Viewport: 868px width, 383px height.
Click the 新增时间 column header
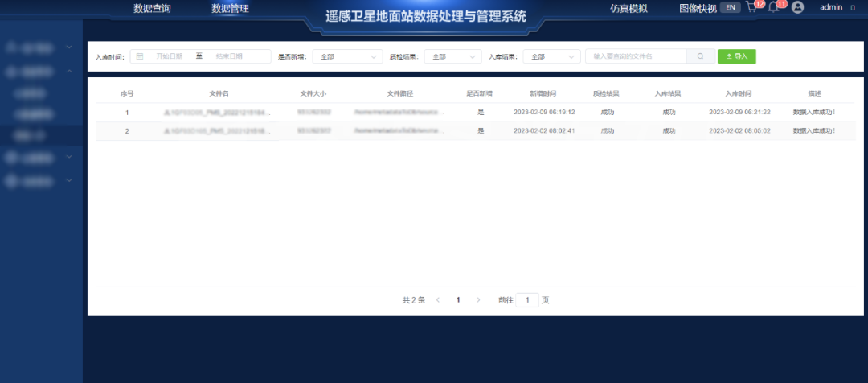click(x=543, y=93)
